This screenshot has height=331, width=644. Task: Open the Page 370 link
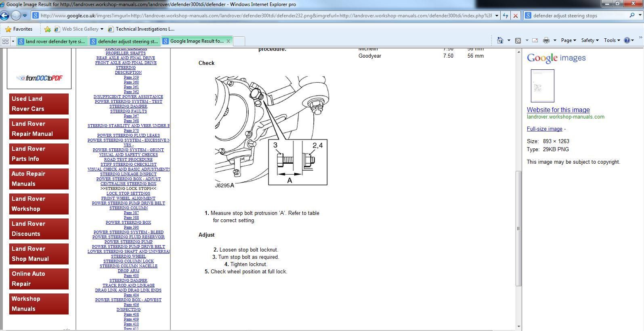click(x=131, y=131)
